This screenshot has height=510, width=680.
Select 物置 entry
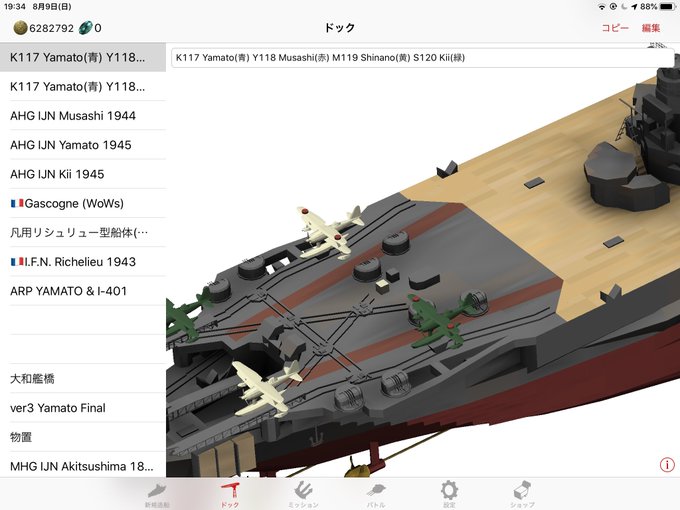83,437
